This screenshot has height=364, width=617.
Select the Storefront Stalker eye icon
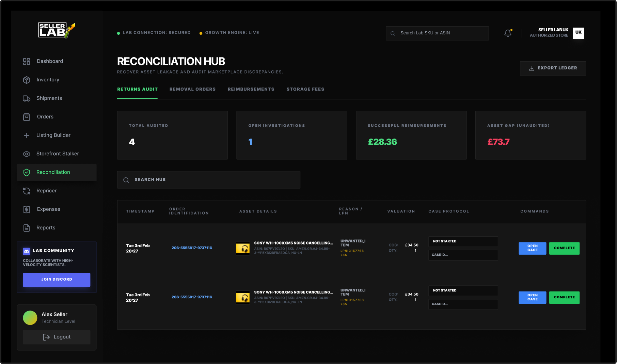[x=27, y=154]
